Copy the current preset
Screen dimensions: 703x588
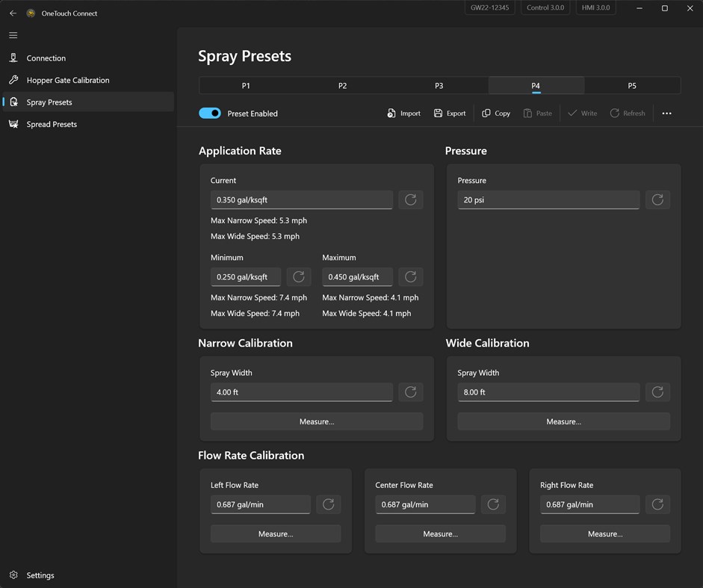click(496, 114)
